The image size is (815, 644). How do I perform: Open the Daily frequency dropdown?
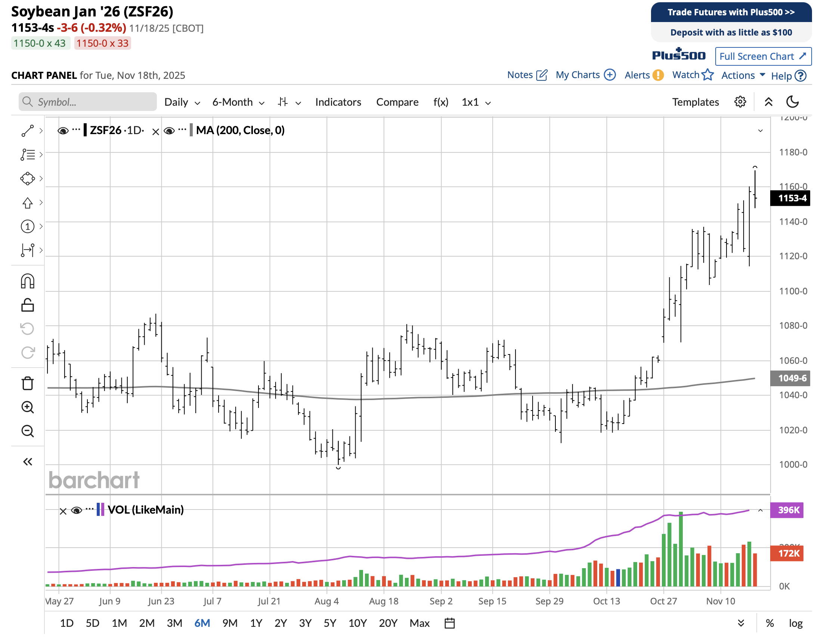pyautogui.click(x=182, y=102)
